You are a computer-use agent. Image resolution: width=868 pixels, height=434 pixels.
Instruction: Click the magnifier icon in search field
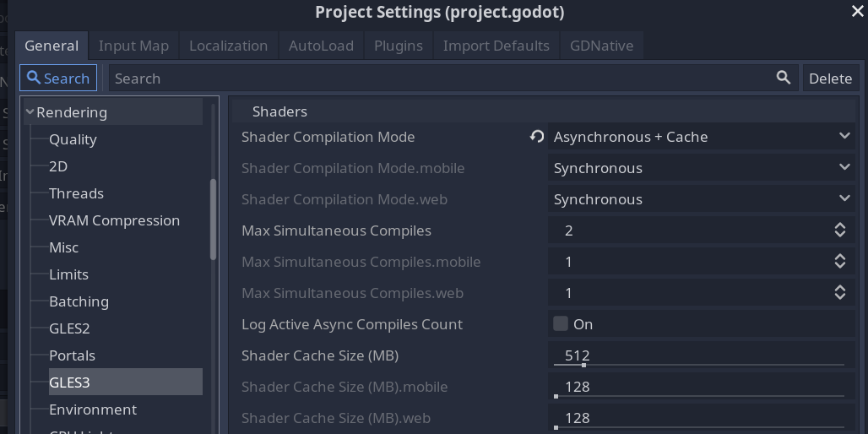pyautogui.click(x=784, y=78)
